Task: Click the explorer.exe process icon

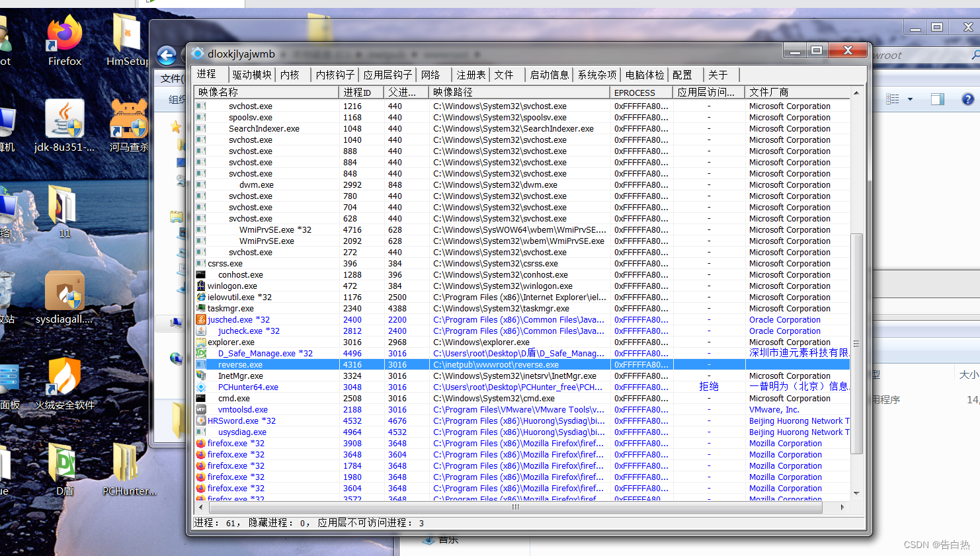Action: (201, 342)
